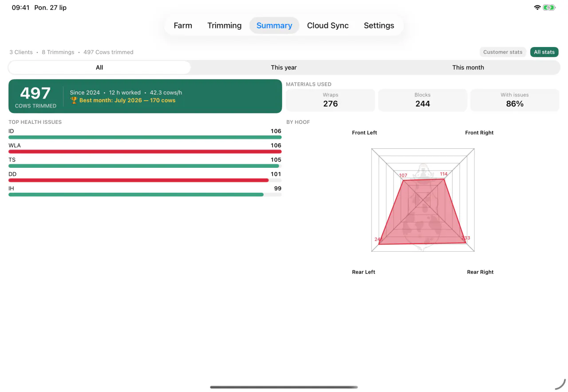Image resolution: width=568 pixels, height=392 pixels.
Task: Switch to the Trimming tab
Action: [225, 25]
